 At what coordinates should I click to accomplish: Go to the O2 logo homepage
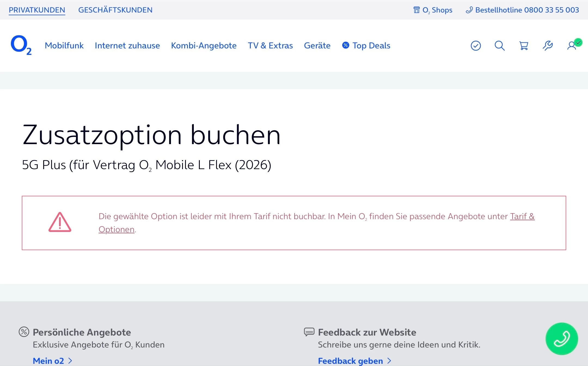(x=21, y=45)
